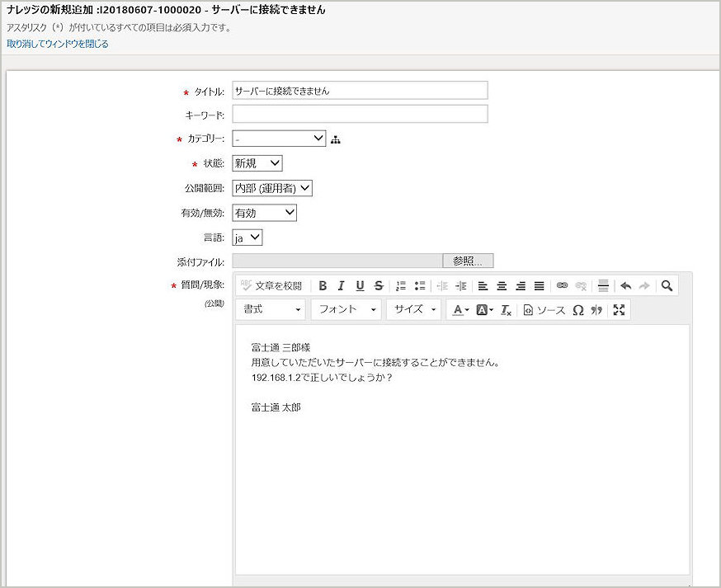Viewport: 721px width, 588px height.
Task: Open the カテゴリー dropdown
Action: tap(279, 139)
